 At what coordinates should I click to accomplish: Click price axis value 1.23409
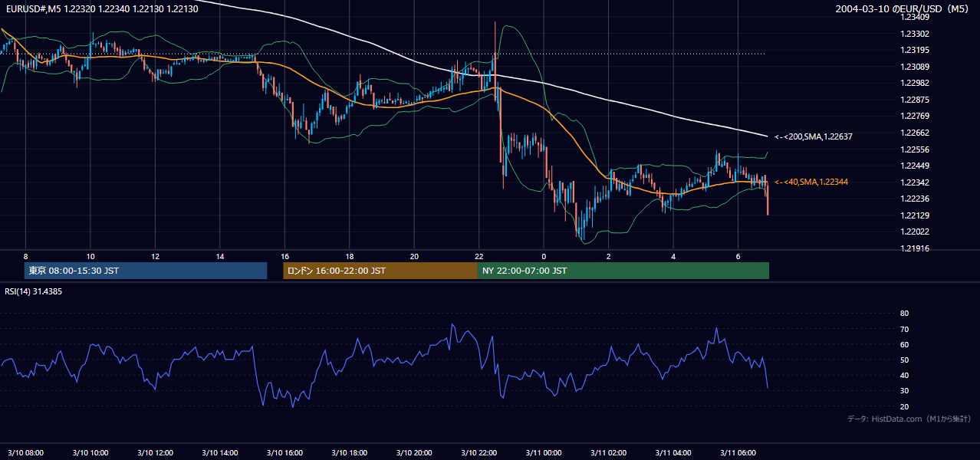(x=913, y=17)
